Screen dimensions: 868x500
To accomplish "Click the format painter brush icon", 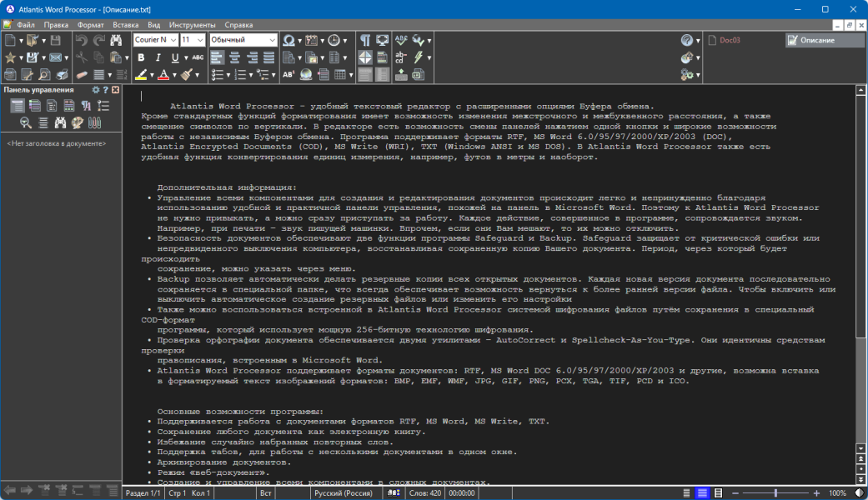I will [x=187, y=75].
